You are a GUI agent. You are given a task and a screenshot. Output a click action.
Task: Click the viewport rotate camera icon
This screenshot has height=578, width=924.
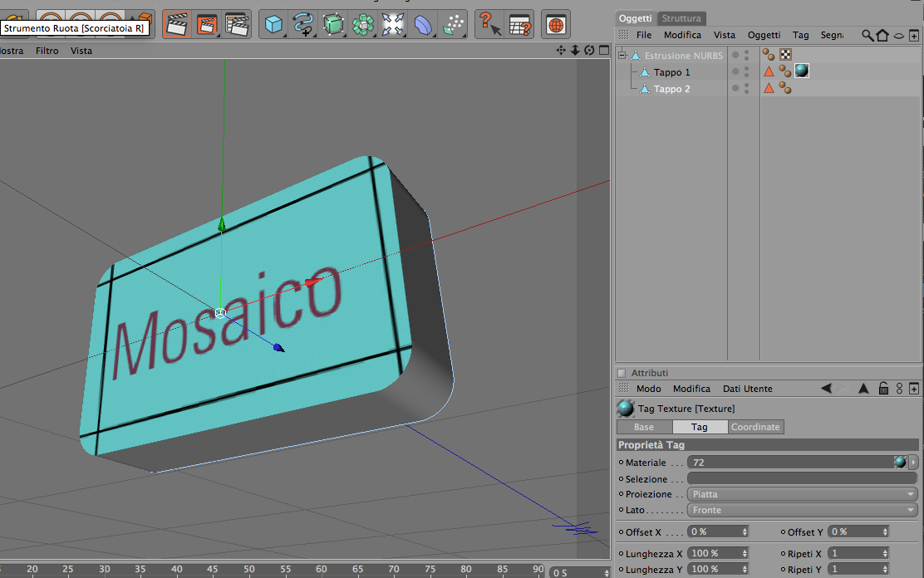click(x=589, y=50)
